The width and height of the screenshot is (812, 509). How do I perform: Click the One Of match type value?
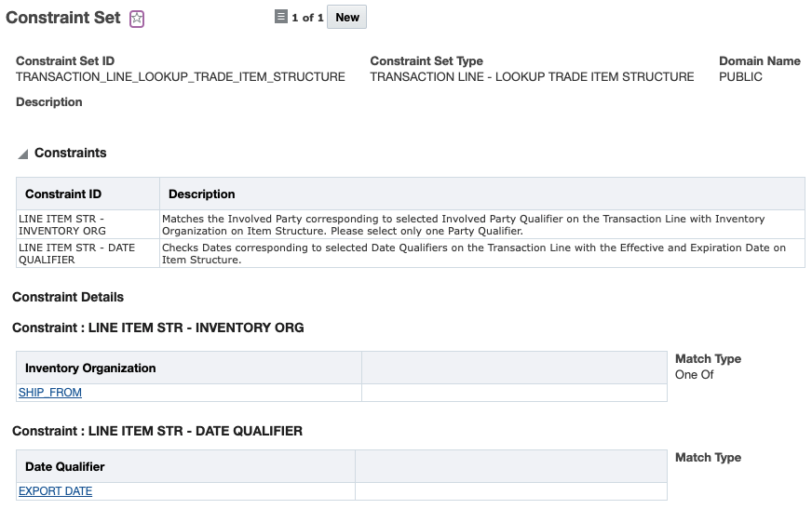click(694, 374)
